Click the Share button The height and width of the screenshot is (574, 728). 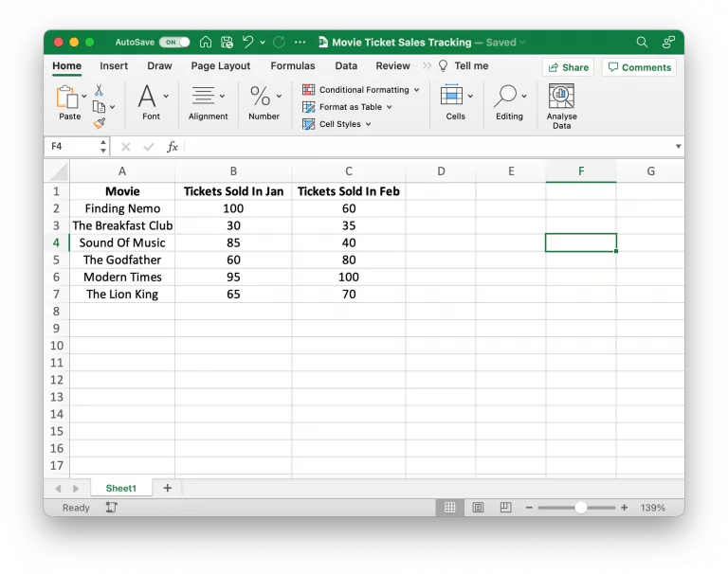pos(568,67)
